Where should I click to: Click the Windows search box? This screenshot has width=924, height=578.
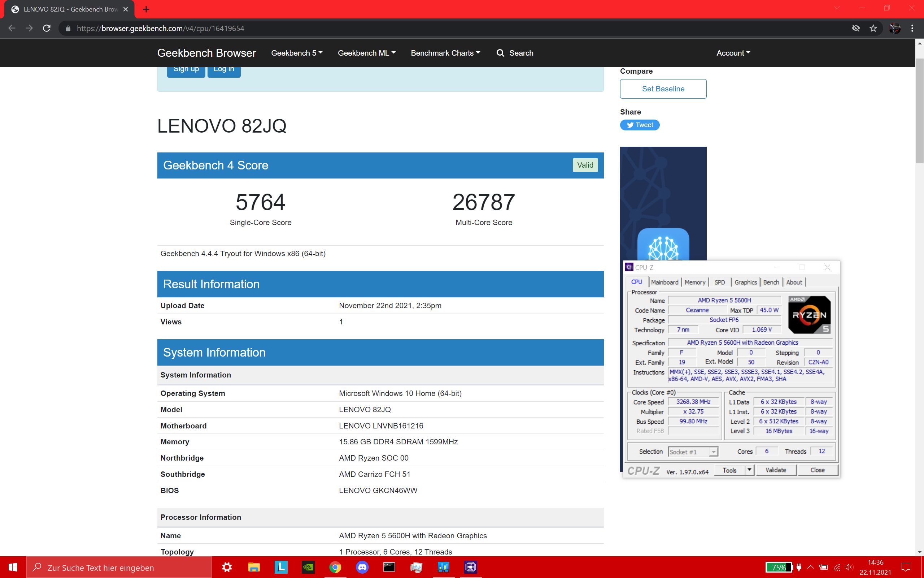click(x=119, y=567)
